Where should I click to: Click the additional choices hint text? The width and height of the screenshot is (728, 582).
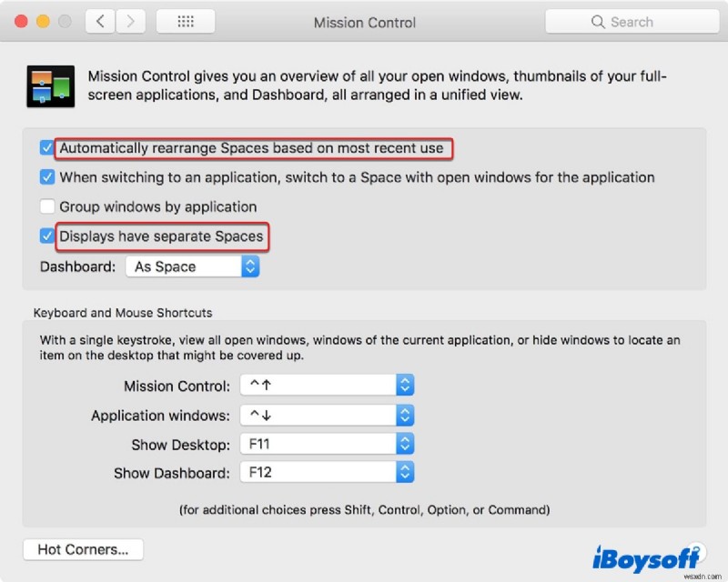365,510
